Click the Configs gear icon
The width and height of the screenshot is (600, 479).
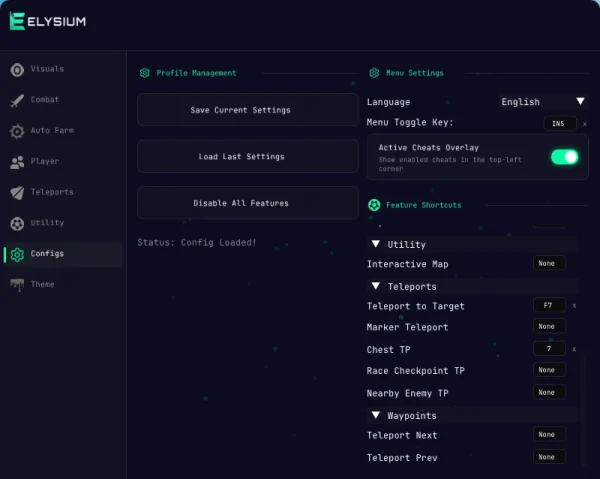(17, 254)
